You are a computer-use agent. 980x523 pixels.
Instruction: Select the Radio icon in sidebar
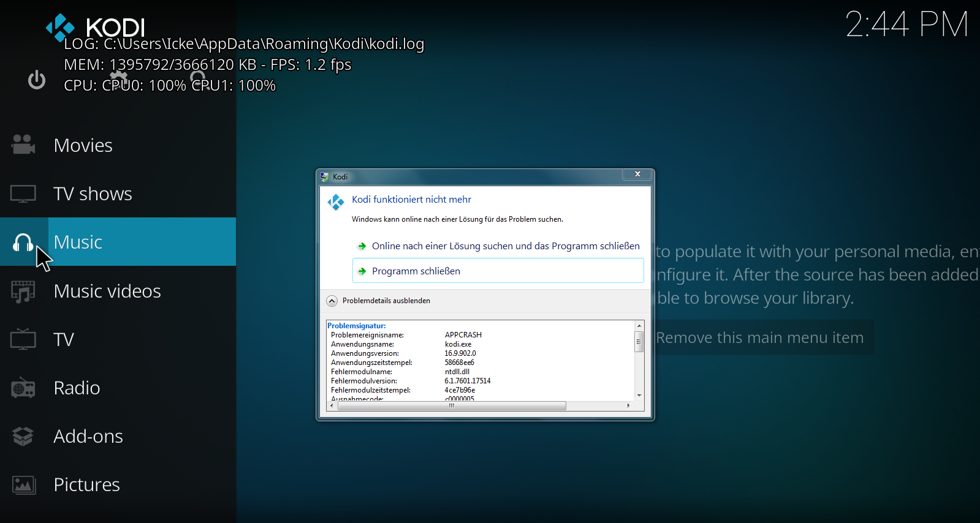(23, 388)
